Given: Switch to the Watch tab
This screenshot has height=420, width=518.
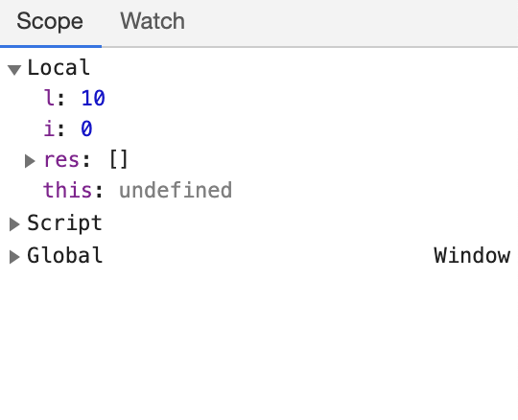Looking at the screenshot, I should click(153, 21).
